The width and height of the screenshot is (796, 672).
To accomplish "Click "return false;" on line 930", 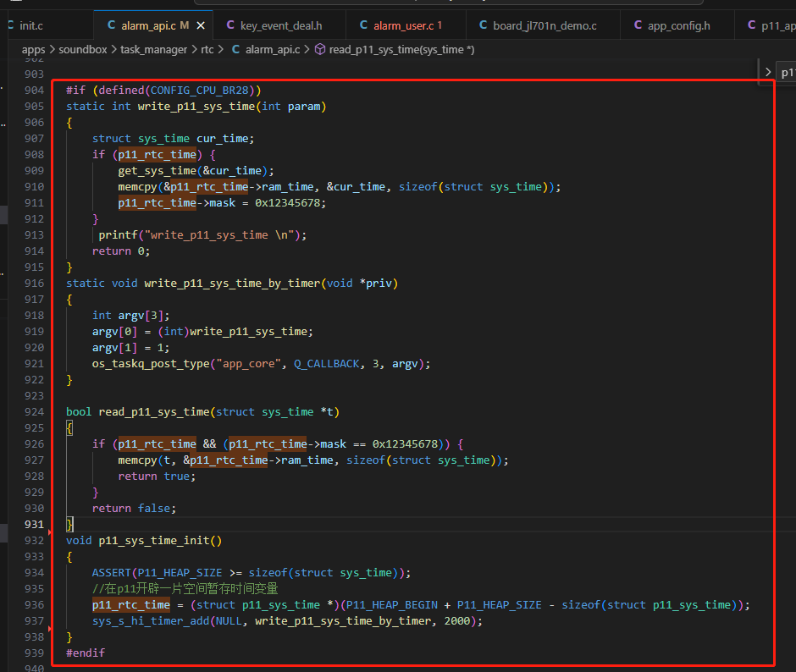I will click(x=134, y=509).
